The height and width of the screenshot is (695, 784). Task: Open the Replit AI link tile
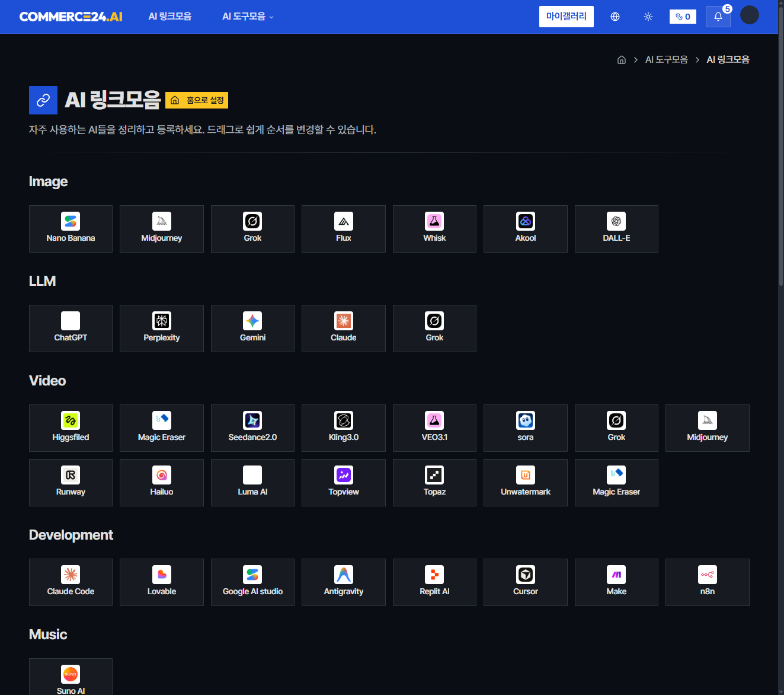[434, 582]
